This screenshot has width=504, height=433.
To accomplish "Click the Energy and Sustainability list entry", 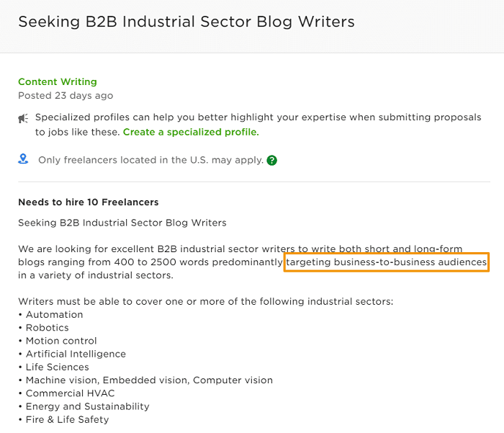I will coord(87,406).
